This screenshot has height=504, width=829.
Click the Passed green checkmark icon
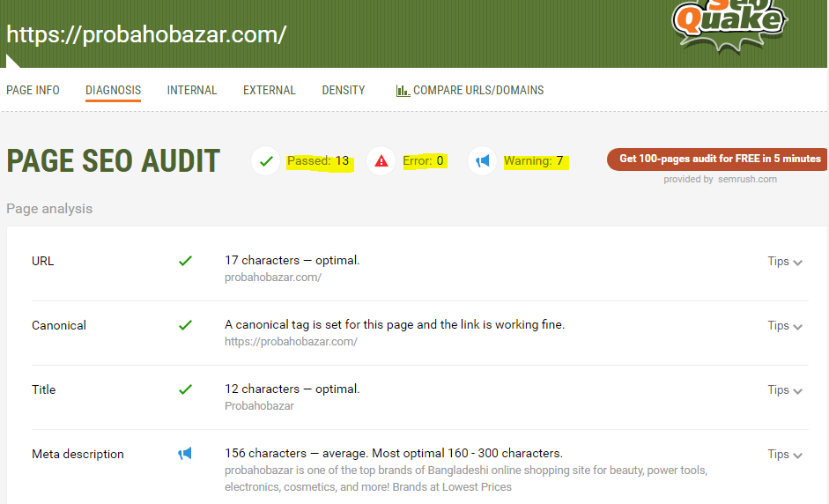(x=266, y=160)
